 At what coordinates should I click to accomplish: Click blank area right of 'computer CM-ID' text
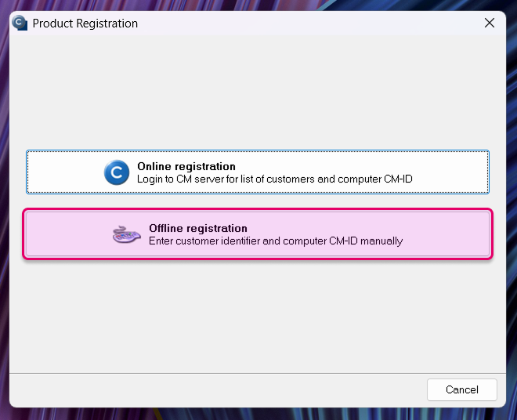450,172
